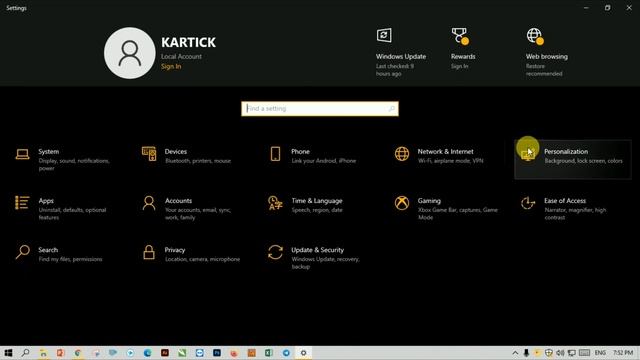Viewport: 640px width, 360px height.
Task: Open taskbar search magnifier
Action: pos(25,353)
